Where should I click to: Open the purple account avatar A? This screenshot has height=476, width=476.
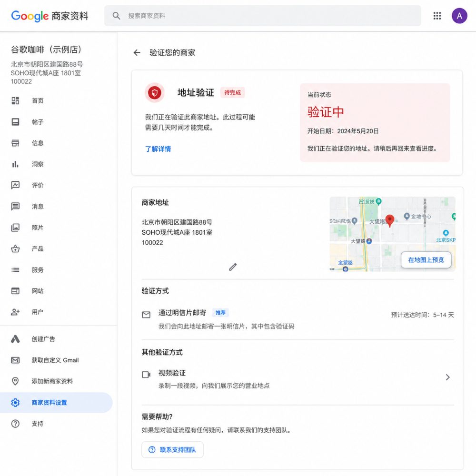(x=459, y=16)
